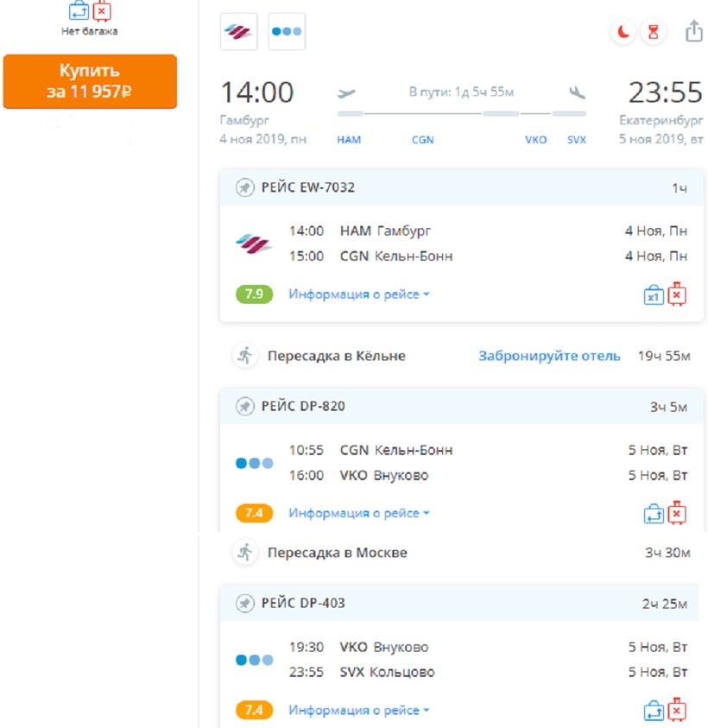Click the red moon night-transfer icon
Screen dimensions: 708x728
pos(623,32)
